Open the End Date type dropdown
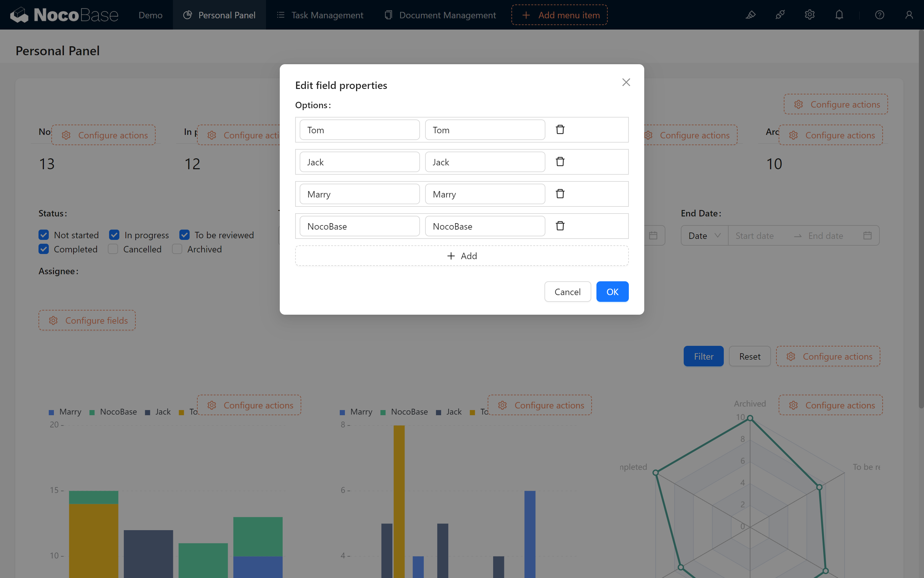This screenshot has width=924, height=578. pos(705,235)
